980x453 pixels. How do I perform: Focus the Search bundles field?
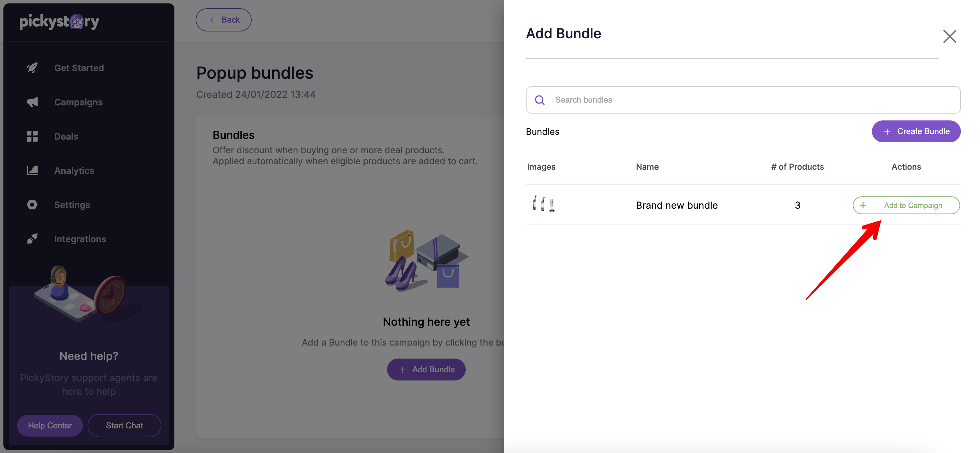(743, 100)
